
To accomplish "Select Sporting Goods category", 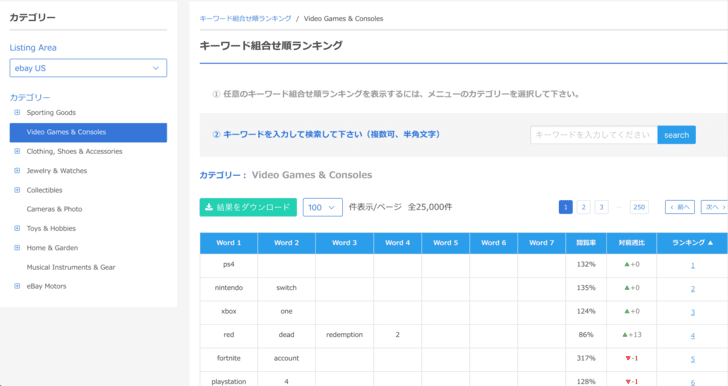I will pyautogui.click(x=51, y=112).
